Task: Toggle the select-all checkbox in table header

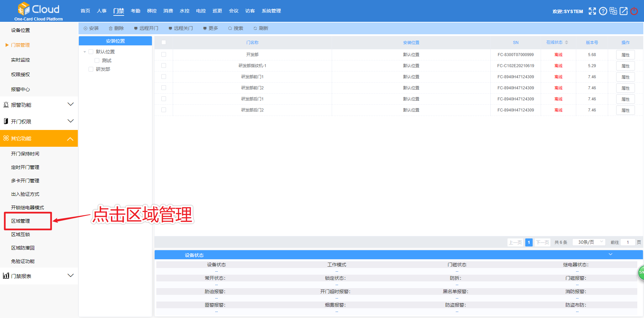Action: tap(164, 42)
